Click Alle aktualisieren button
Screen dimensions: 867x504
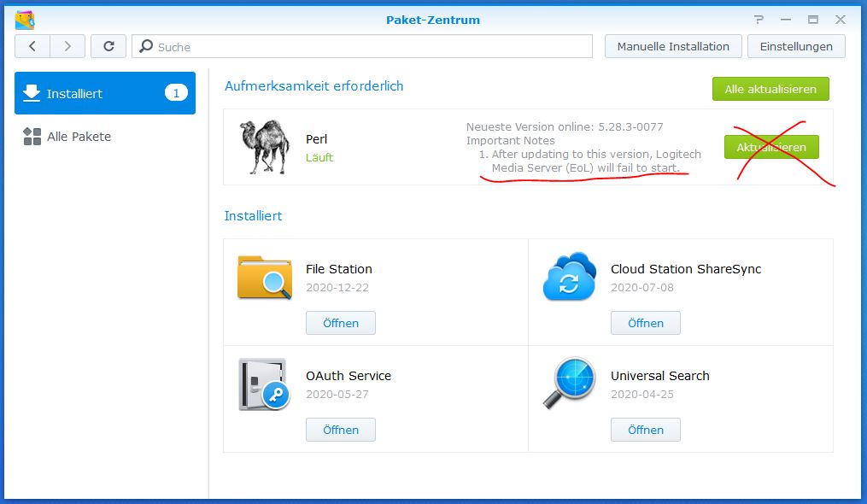[x=770, y=89]
